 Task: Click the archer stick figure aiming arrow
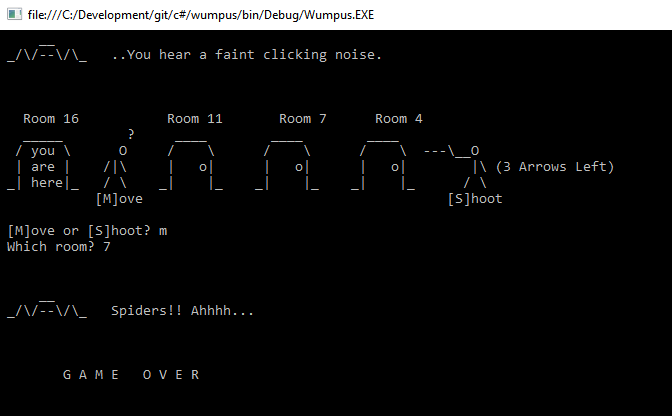(x=456, y=167)
